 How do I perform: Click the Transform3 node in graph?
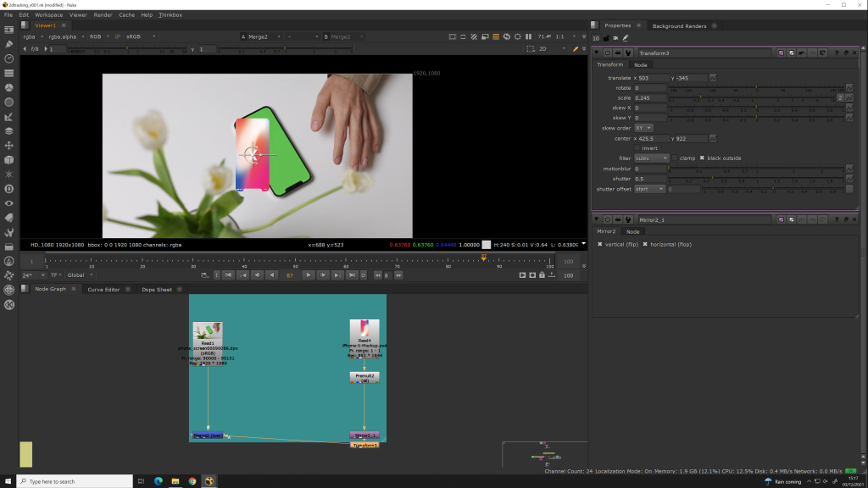(x=364, y=446)
